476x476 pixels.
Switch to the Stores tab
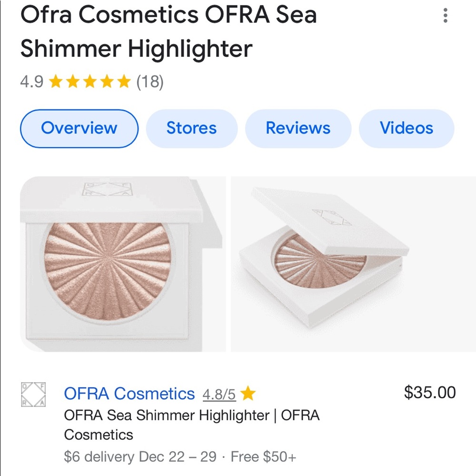pos(191,128)
